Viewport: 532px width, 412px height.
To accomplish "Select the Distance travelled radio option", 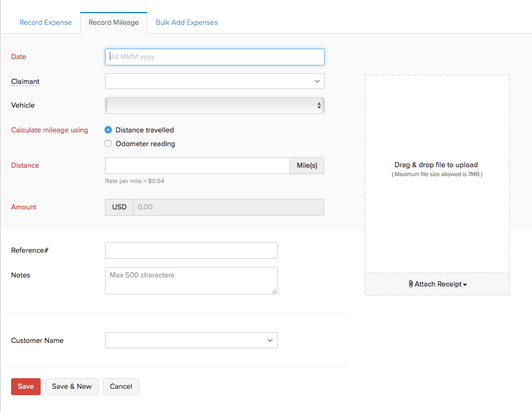I will click(108, 130).
